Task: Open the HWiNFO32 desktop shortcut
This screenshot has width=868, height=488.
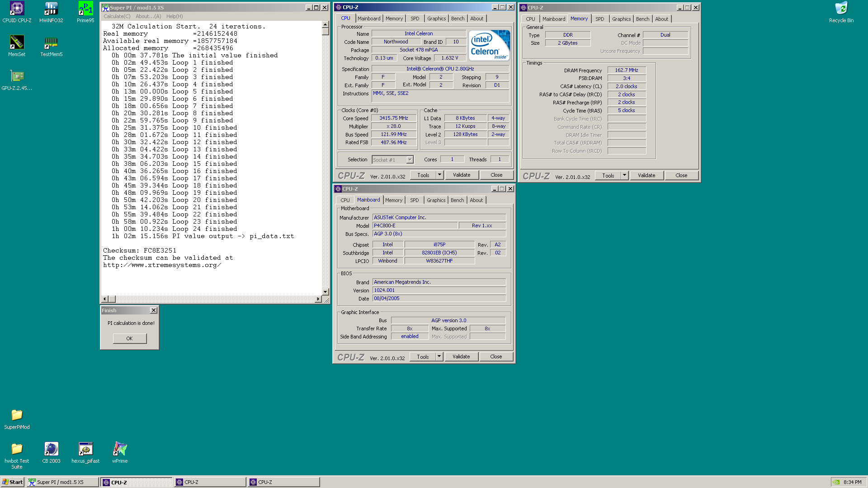Action: point(51,12)
